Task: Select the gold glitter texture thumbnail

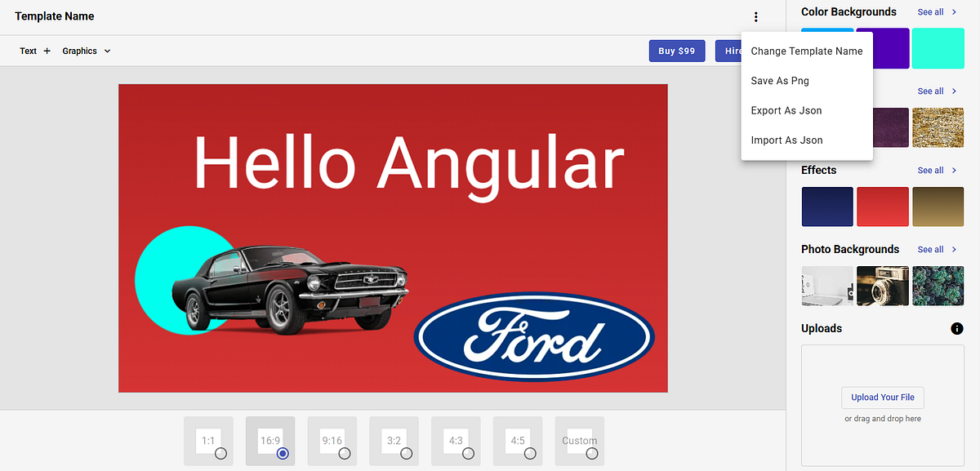Action: point(938,127)
